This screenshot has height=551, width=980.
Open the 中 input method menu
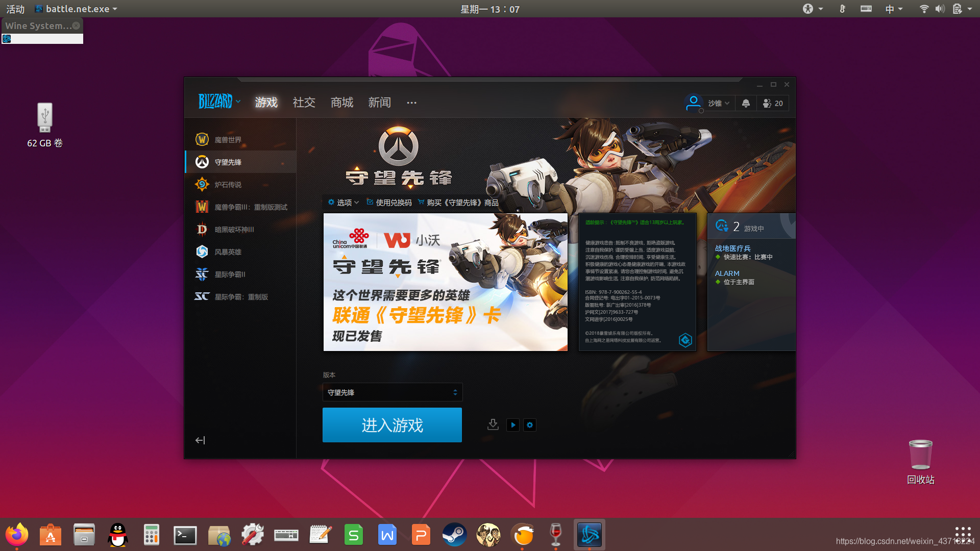(894, 9)
